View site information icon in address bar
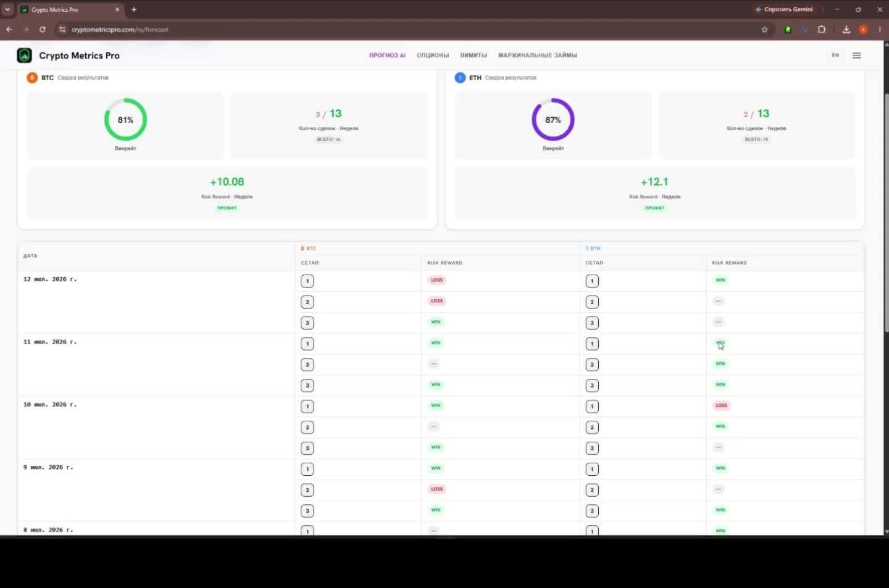This screenshot has width=889, height=588. (62, 29)
